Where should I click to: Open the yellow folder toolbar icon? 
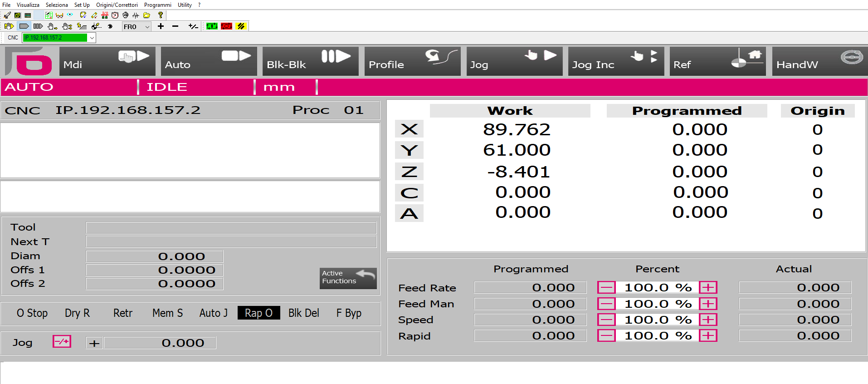146,15
